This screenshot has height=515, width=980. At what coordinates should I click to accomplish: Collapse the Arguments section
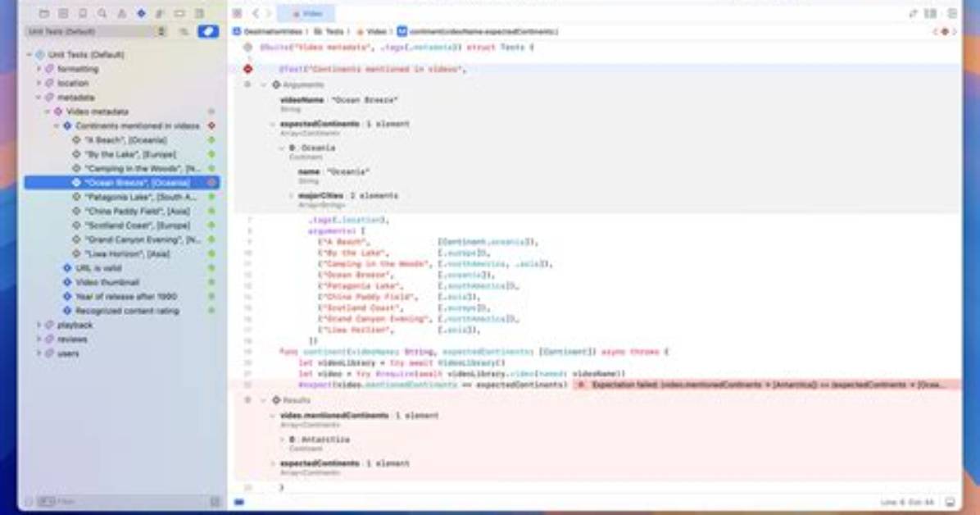(263, 84)
